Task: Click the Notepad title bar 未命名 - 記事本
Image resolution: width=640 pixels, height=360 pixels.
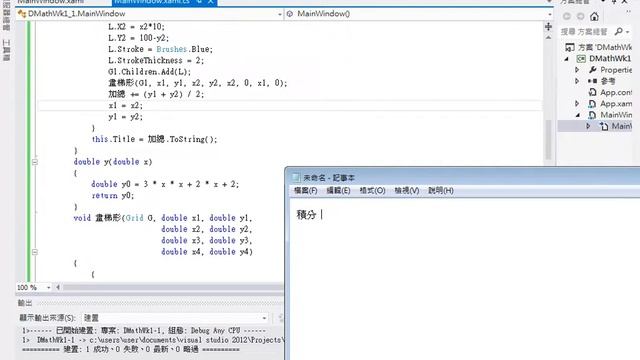Action: pos(329,178)
